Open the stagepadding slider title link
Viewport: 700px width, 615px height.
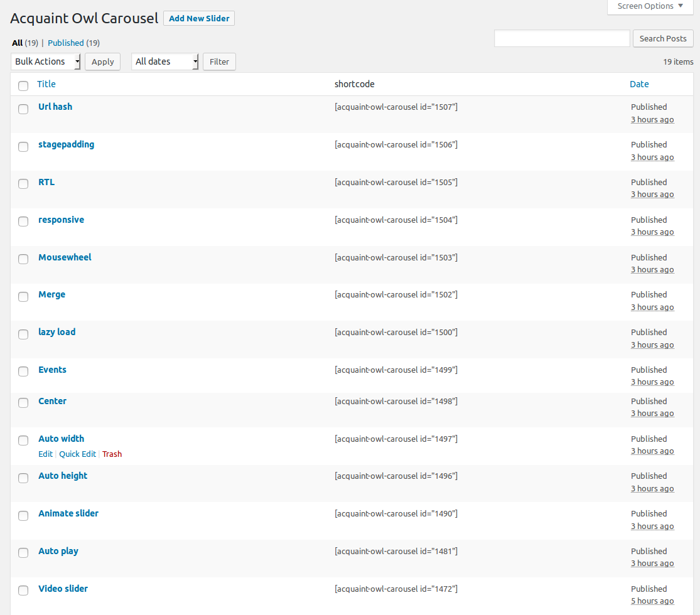pos(66,144)
